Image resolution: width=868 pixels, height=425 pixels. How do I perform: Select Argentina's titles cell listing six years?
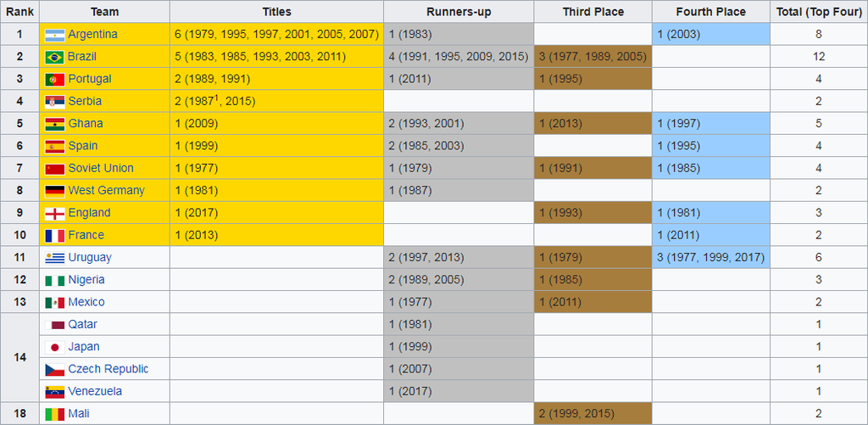click(277, 34)
